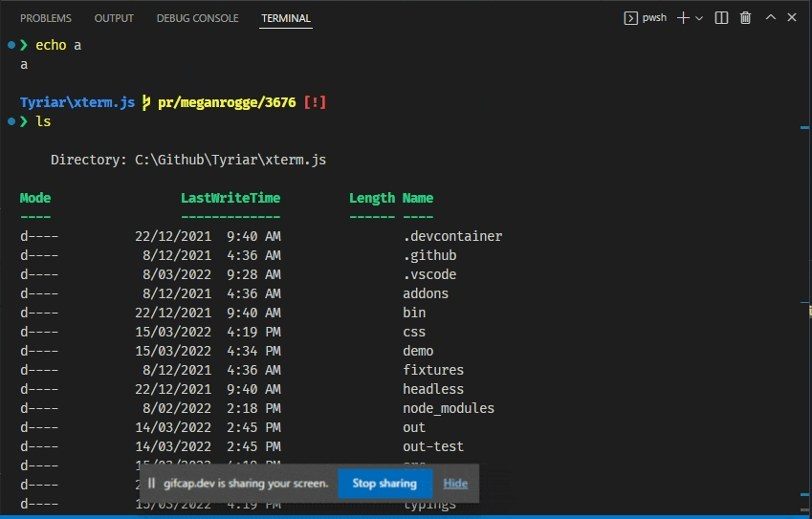This screenshot has height=519, width=812.
Task: Click the Stop sharing button
Action: (384, 484)
